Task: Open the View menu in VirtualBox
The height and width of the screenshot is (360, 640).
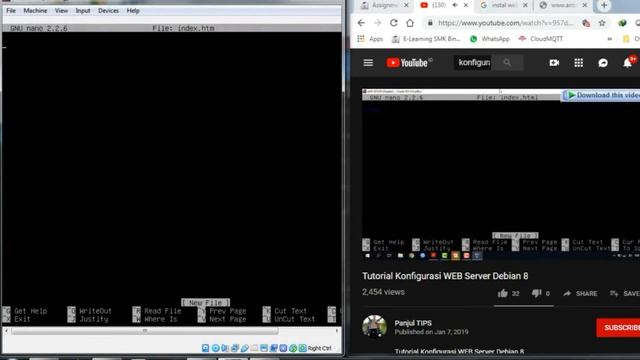Action: [61, 11]
